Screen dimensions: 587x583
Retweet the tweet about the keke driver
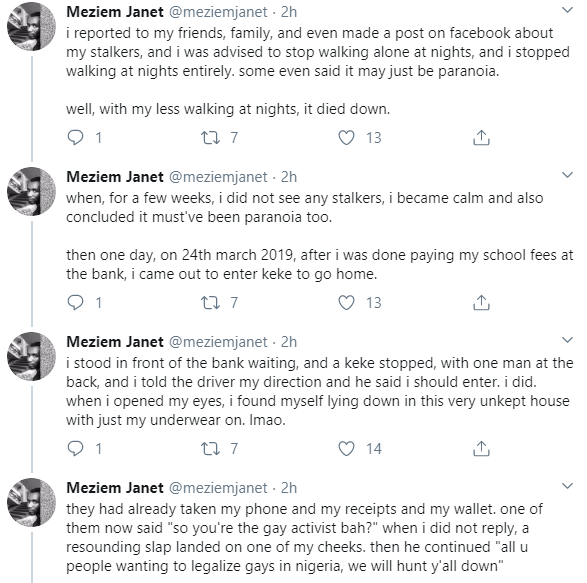point(210,448)
